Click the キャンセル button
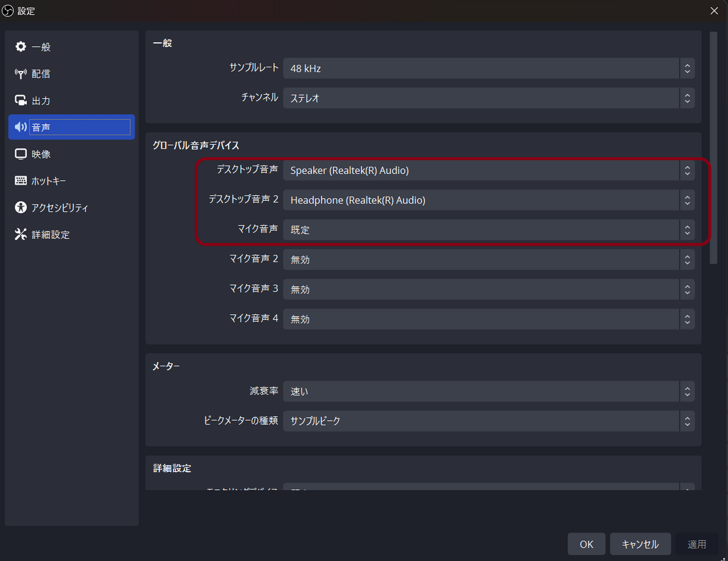The height and width of the screenshot is (561, 728). [640, 544]
